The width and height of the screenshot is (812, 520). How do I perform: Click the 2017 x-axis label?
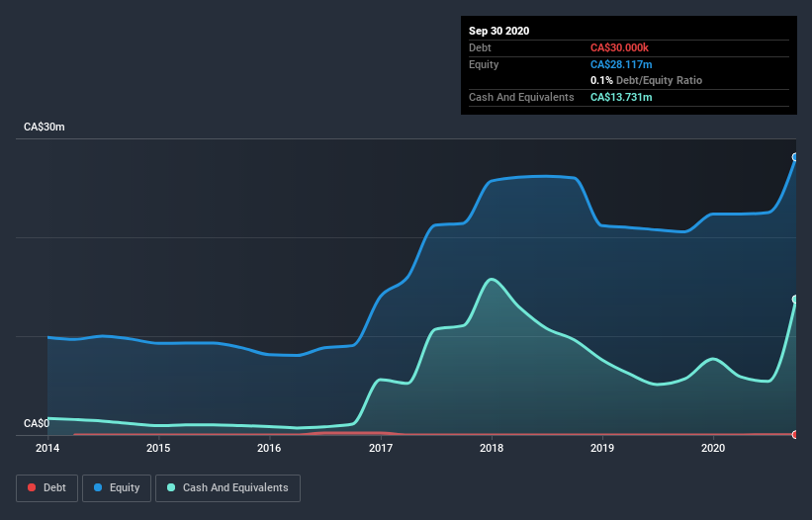381,448
